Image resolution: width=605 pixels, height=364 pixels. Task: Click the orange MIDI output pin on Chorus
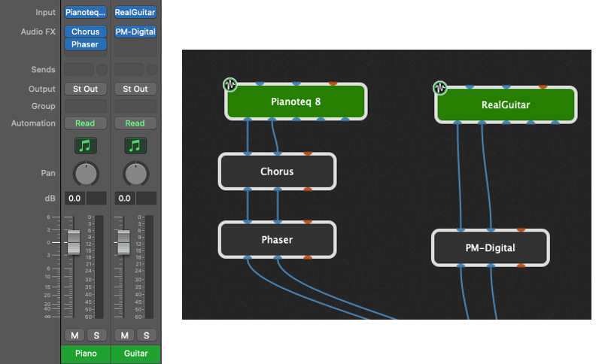point(308,190)
